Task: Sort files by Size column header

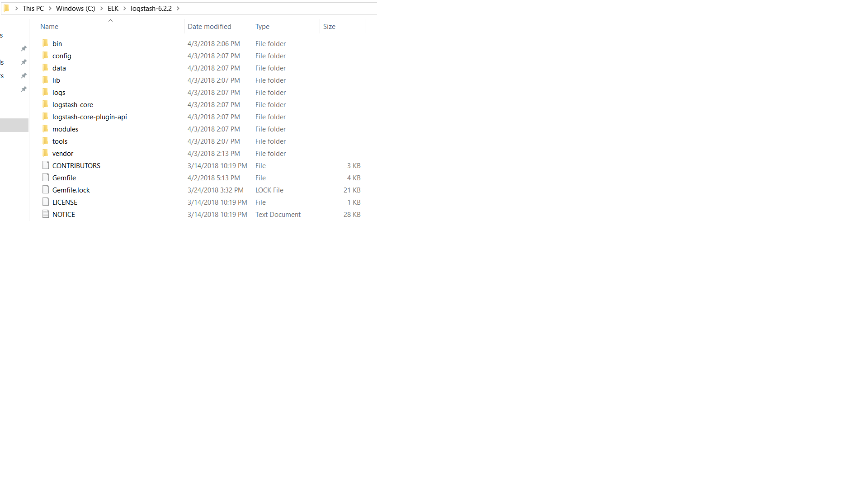Action: (329, 27)
